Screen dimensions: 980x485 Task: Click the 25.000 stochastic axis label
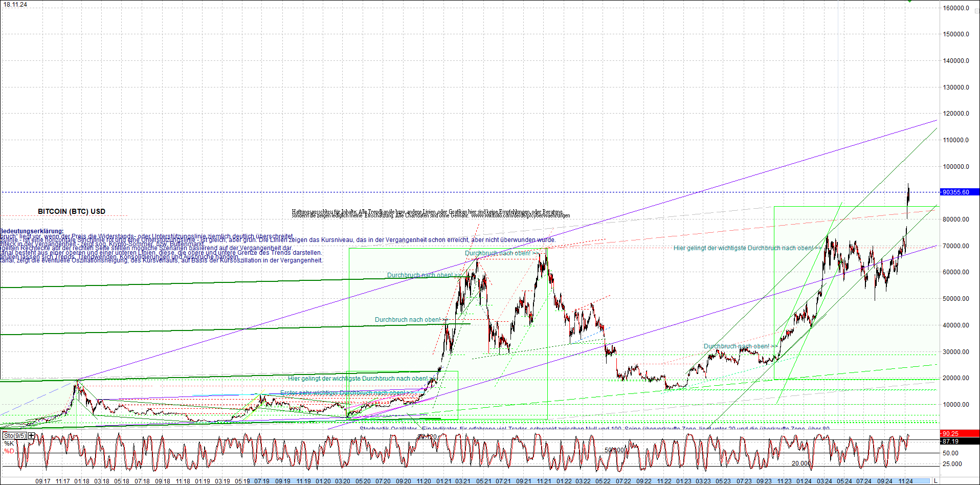(x=952, y=464)
